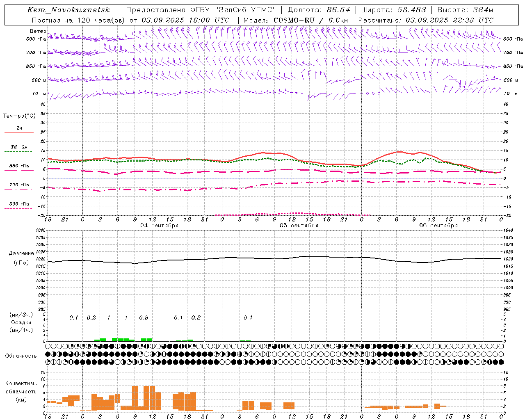Click the Td 2м dew point legend entry

coord(19,147)
